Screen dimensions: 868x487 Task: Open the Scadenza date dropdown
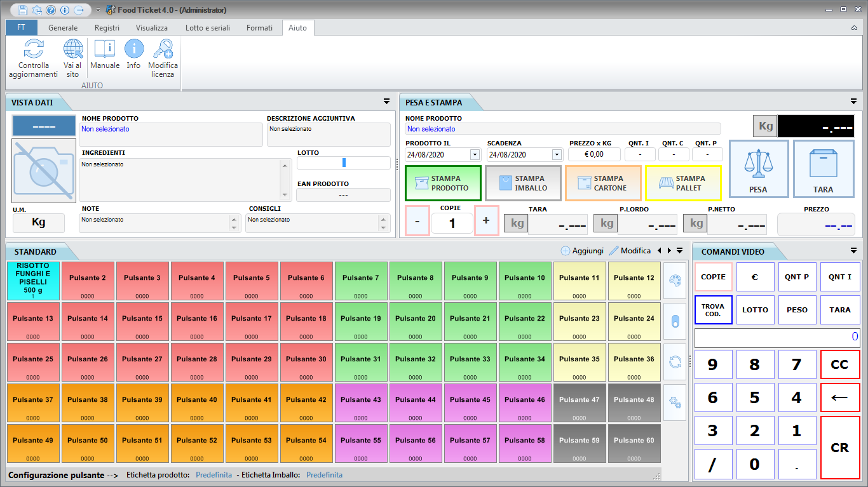pyautogui.click(x=557, y=154)
